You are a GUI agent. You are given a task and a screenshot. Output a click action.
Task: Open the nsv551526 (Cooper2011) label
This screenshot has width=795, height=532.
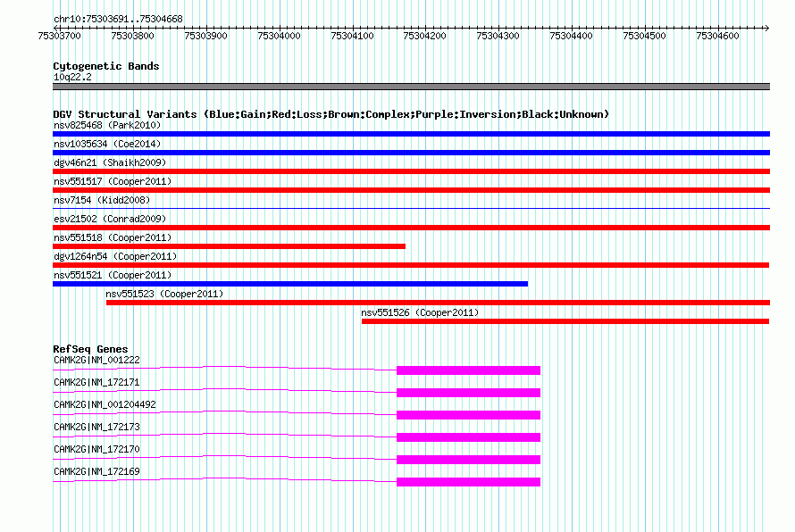click(x=420, y=312)
